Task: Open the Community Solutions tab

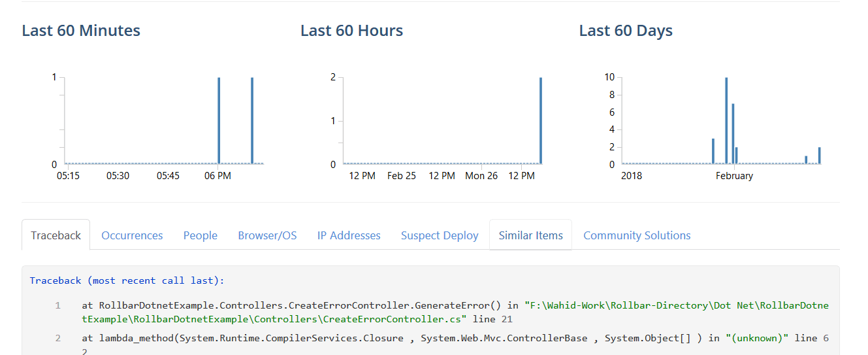Action: pos(637,235)
